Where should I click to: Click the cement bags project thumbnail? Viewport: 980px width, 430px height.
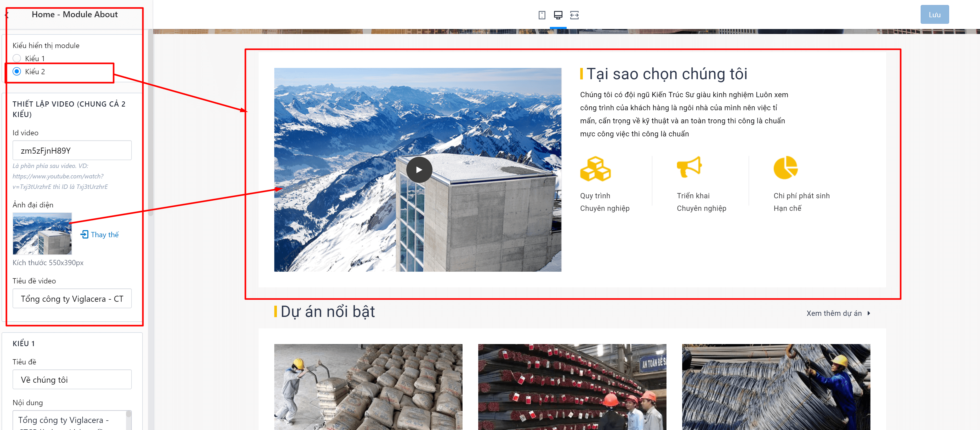[x=368, y=387]
